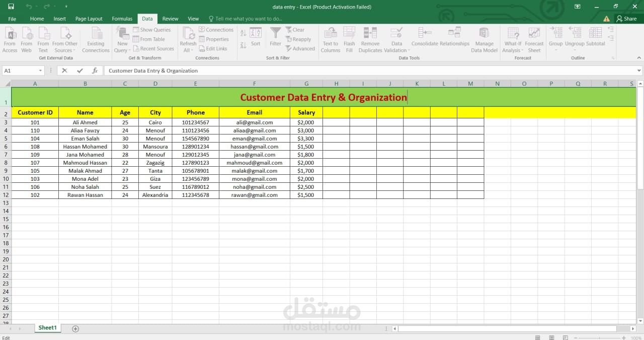
Task: Click the Share button
Action: [627, 18]
